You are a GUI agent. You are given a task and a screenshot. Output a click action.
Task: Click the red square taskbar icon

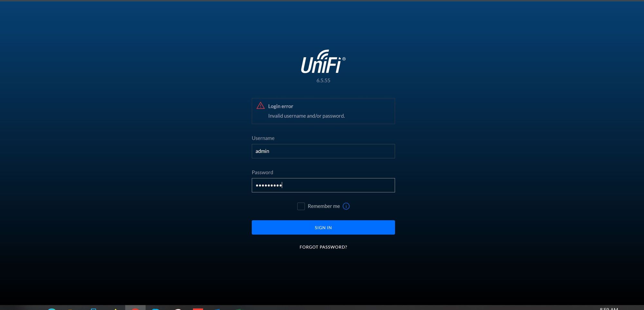tap(198, 309)
